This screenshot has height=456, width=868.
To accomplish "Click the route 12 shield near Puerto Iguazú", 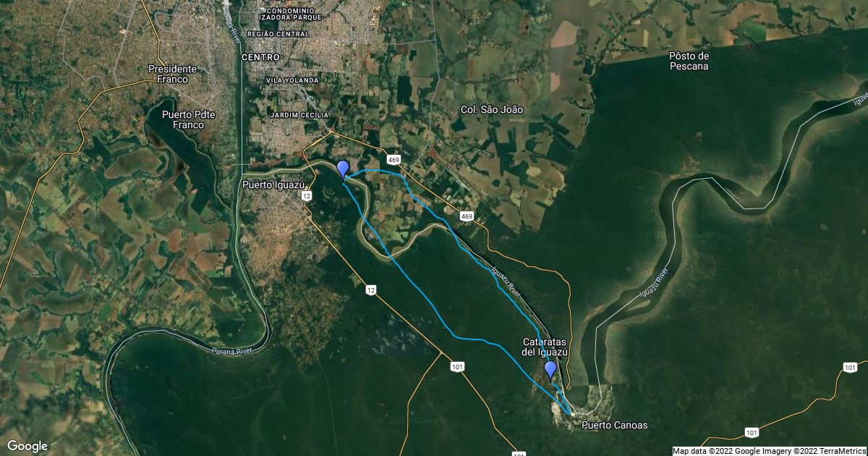I will pyautogui.click(x=307, y=196).
